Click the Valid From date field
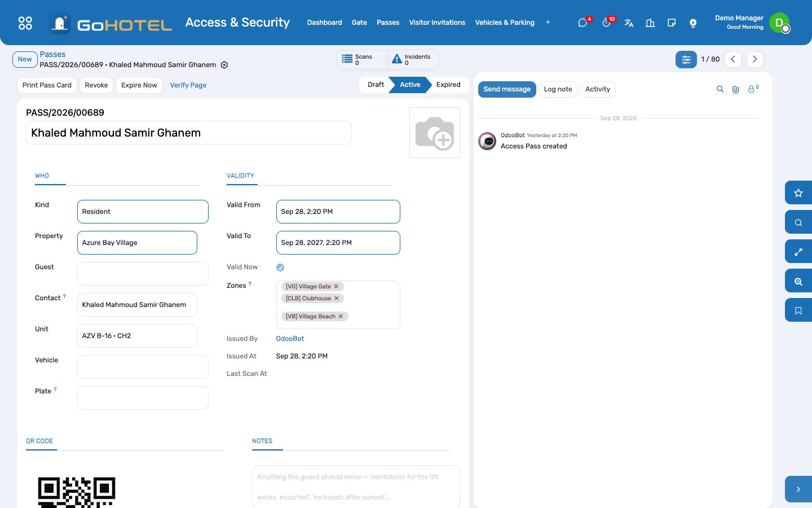This screenshot has height=508, width=812. 338,212
